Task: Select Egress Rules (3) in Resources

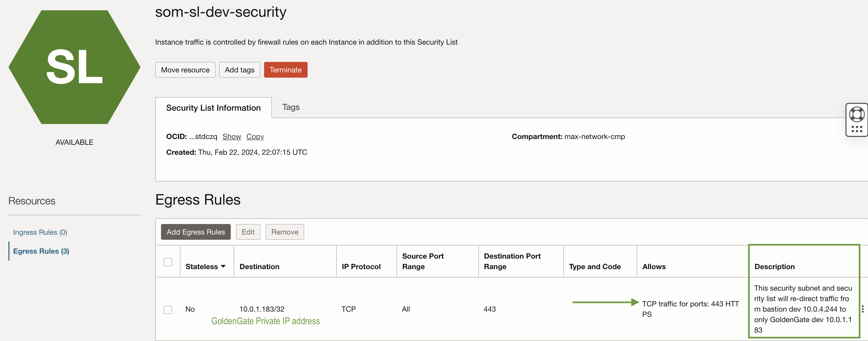Action: [x=41, y=251]
